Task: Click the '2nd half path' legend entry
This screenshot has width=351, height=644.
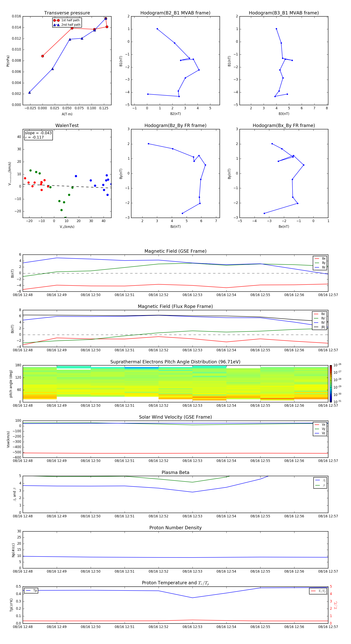Action: (x=67, y=25)
